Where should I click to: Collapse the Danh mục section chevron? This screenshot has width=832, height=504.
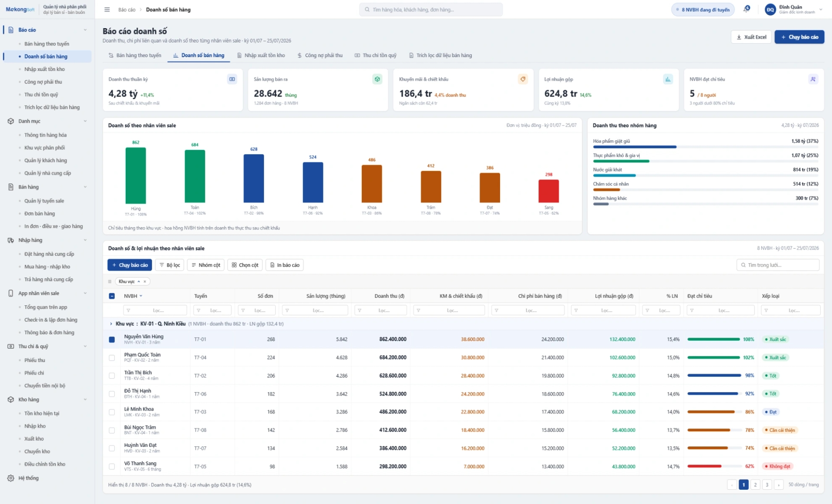pyautogui.click(x=85, y=121)
